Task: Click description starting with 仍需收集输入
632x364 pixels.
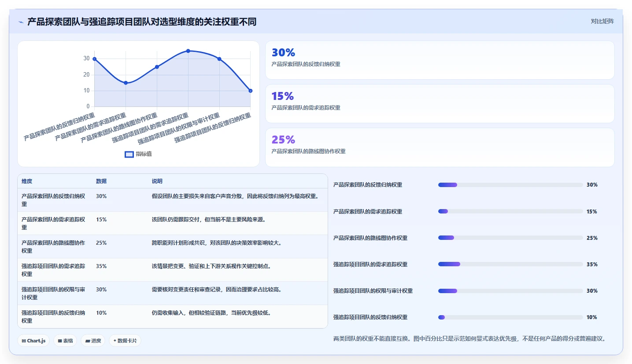Action: tap(211, 313)
